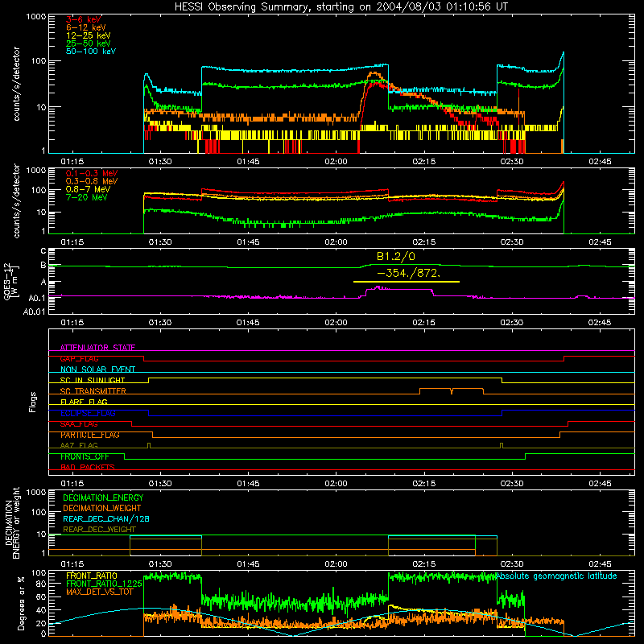Pick the 50-100 keV legend label
The height and width of the screenshot is (644, 644).
(91, 52)
